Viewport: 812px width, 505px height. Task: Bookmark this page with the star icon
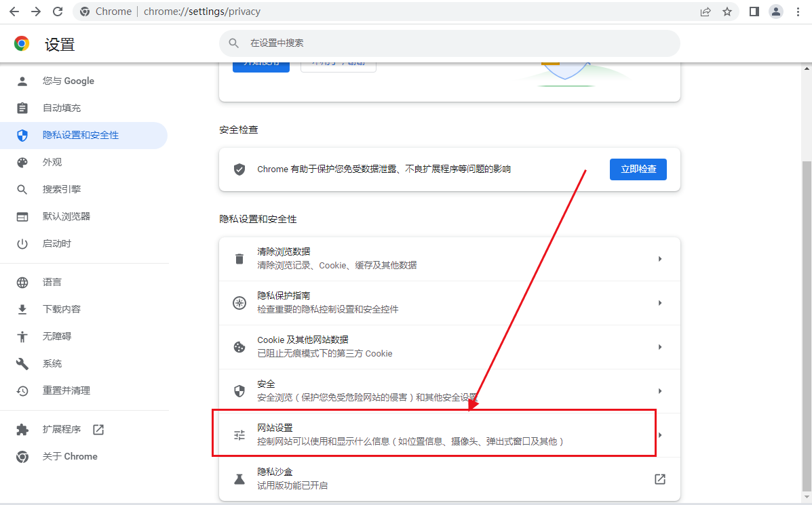tap(727, 12)
